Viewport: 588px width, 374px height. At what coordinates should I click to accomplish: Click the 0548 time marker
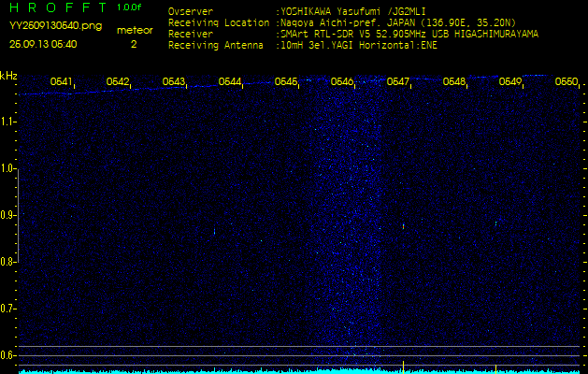pos(453,81)
